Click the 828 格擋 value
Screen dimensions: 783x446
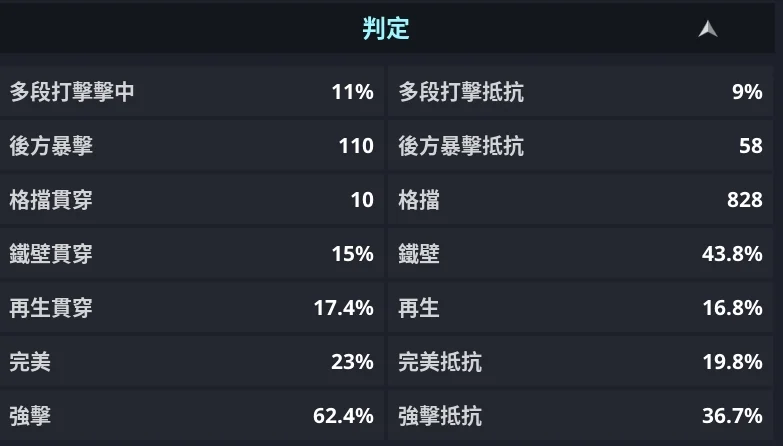745,200
